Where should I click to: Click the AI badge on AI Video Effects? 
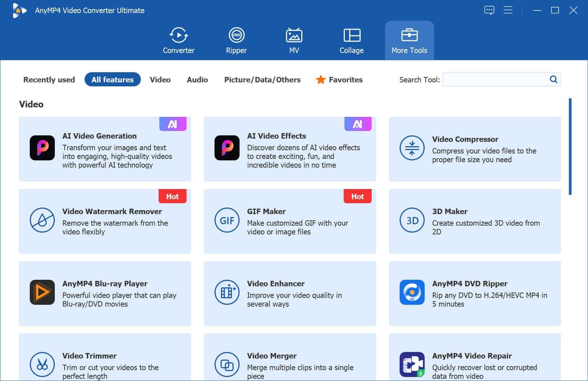point(358,124)
